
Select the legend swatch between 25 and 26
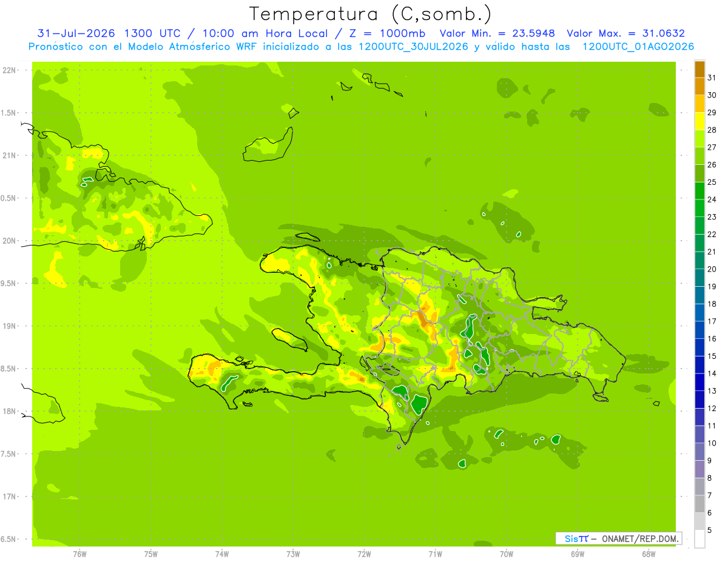click(x=699, y=173)
